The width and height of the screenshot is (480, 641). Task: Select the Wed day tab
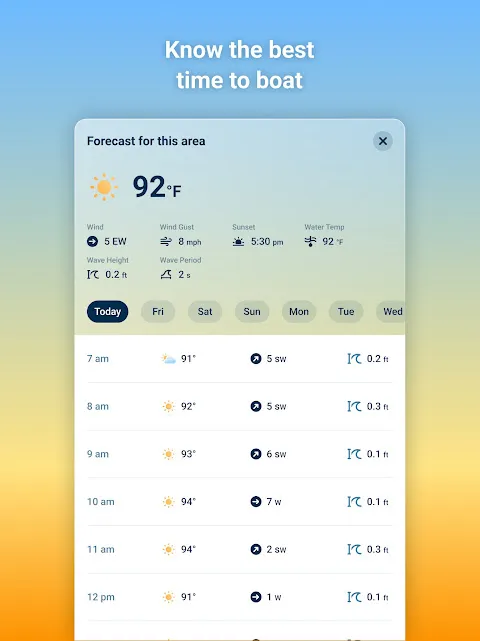pos(391,312)
